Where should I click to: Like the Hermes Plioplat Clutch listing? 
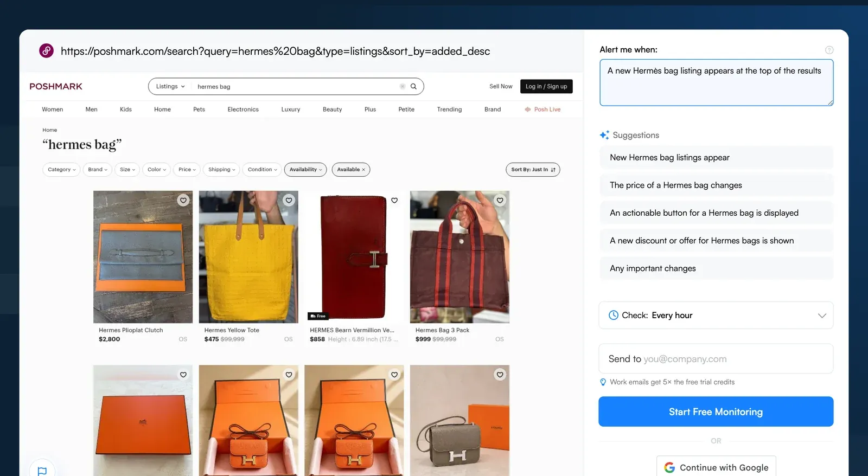click(x=183, y=200)
